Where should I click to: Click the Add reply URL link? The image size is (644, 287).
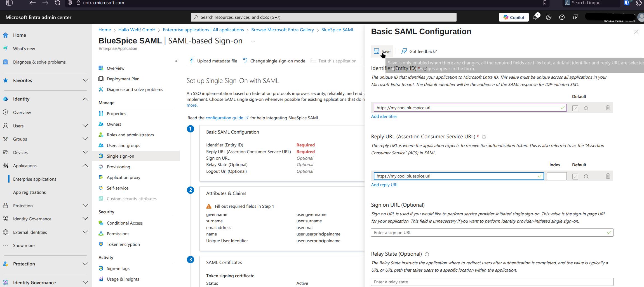384,185
